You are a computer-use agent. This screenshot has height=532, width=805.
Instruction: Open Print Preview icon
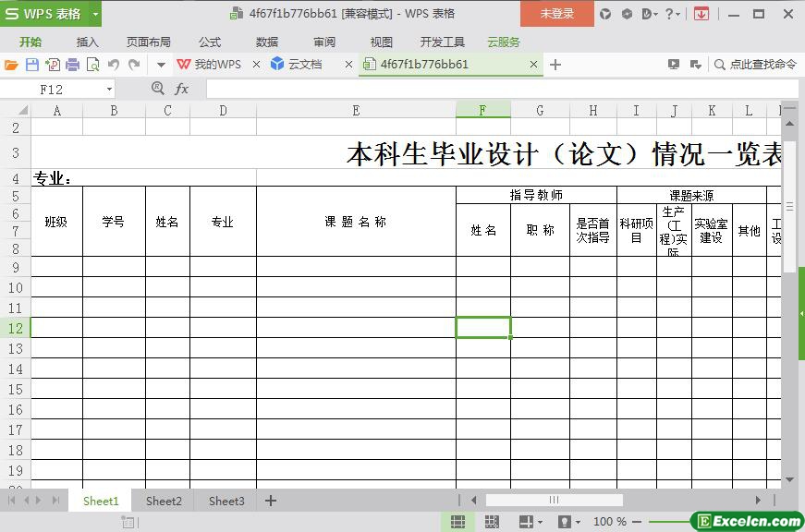point(93,65)
